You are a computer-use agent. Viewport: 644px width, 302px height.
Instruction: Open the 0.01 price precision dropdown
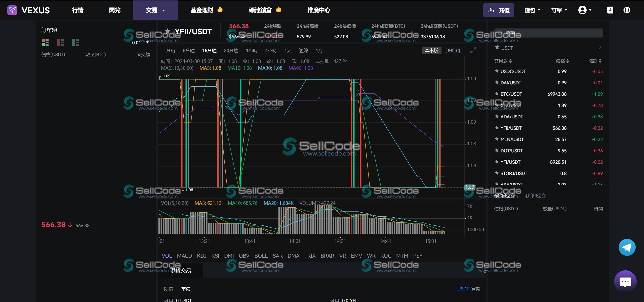pos(140,43)
